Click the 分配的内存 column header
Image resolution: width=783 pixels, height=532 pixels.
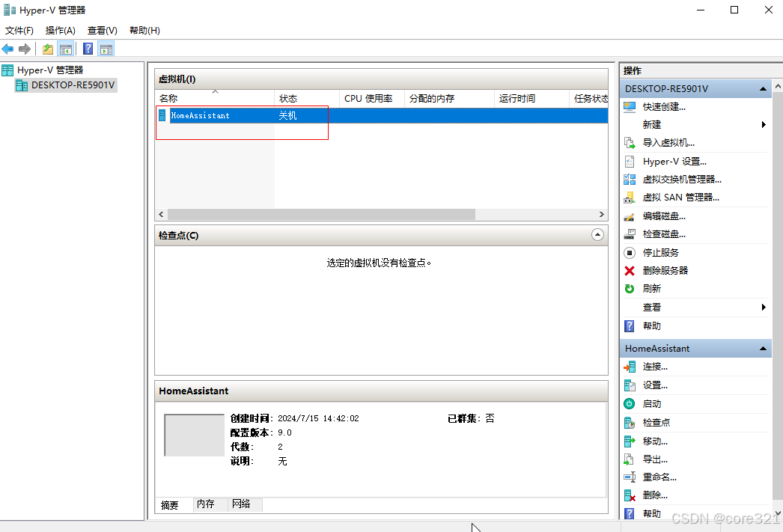(x=449, y=98)
